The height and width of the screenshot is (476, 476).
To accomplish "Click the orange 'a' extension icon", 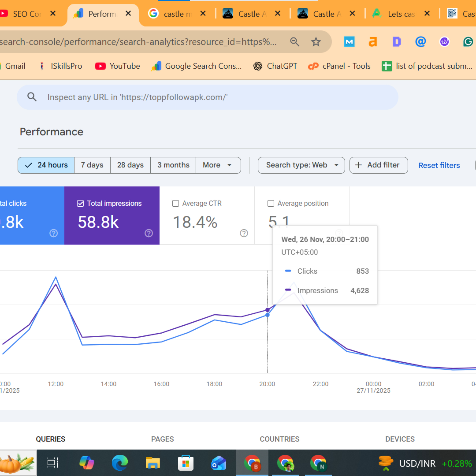I will point(373,42).
